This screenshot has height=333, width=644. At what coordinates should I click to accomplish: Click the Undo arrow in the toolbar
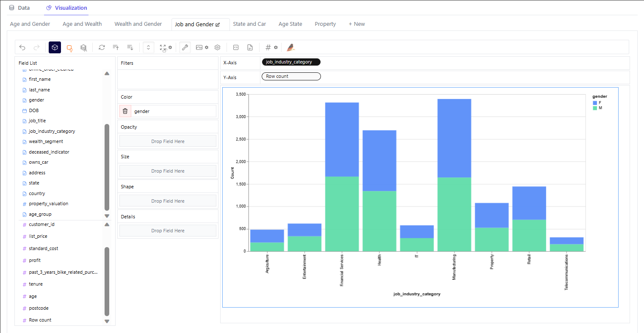22,47
